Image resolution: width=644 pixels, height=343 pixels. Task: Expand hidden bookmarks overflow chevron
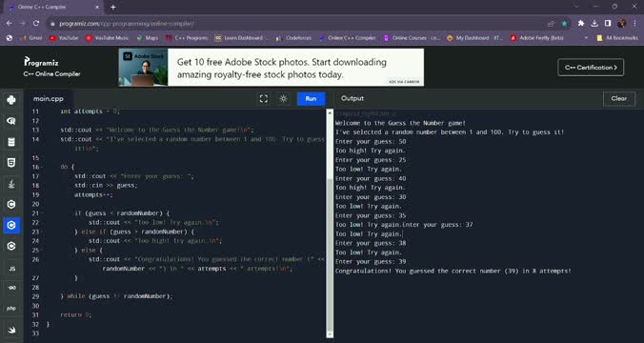[x=586, y=38]
